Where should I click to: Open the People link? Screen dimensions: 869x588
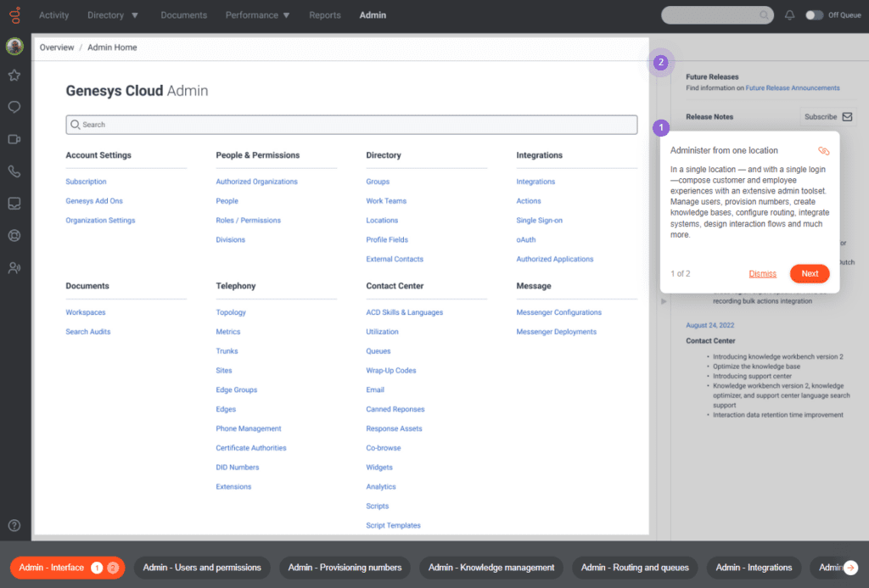(227, 201)
